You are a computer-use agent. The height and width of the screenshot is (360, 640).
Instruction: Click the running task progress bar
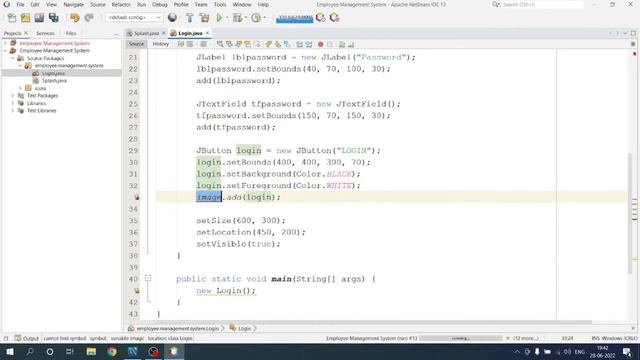pos(461,338)
